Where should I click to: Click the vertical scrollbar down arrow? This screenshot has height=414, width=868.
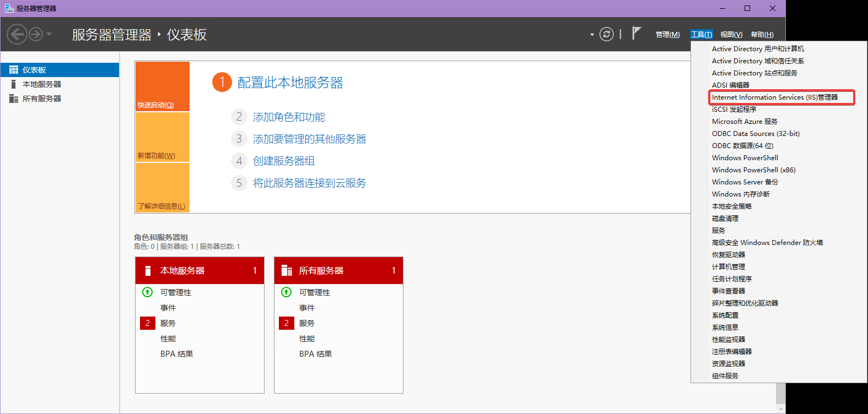click(780, 408)
